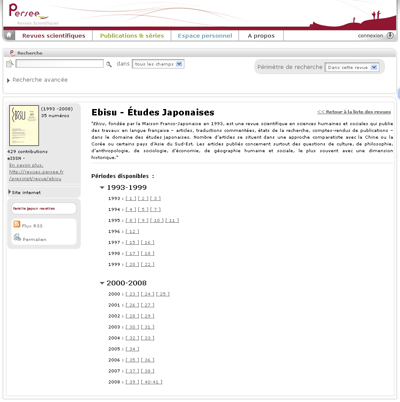Open 1996 issue 12
This screenshot has height=402, width=400.
point(132,232)
